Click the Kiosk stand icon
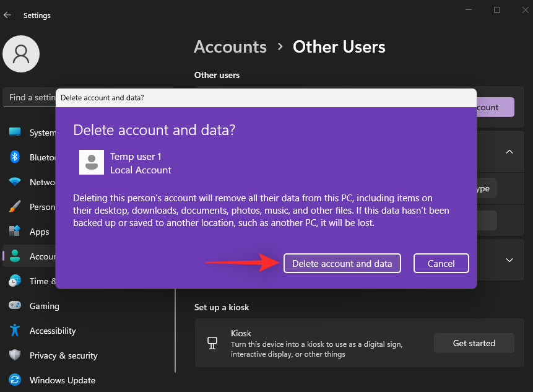The image size is (533, 392). pyautogui.click(x=212, y=342)
